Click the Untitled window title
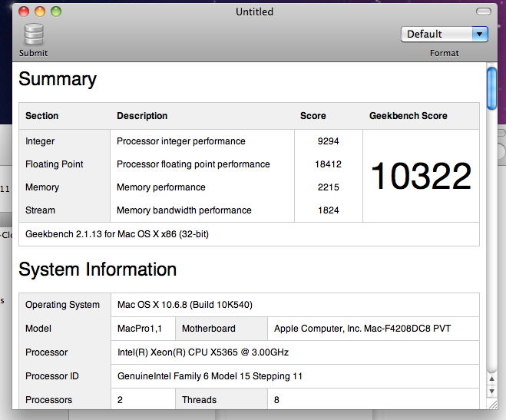This screenshot has width=506, height=420. 255,12
